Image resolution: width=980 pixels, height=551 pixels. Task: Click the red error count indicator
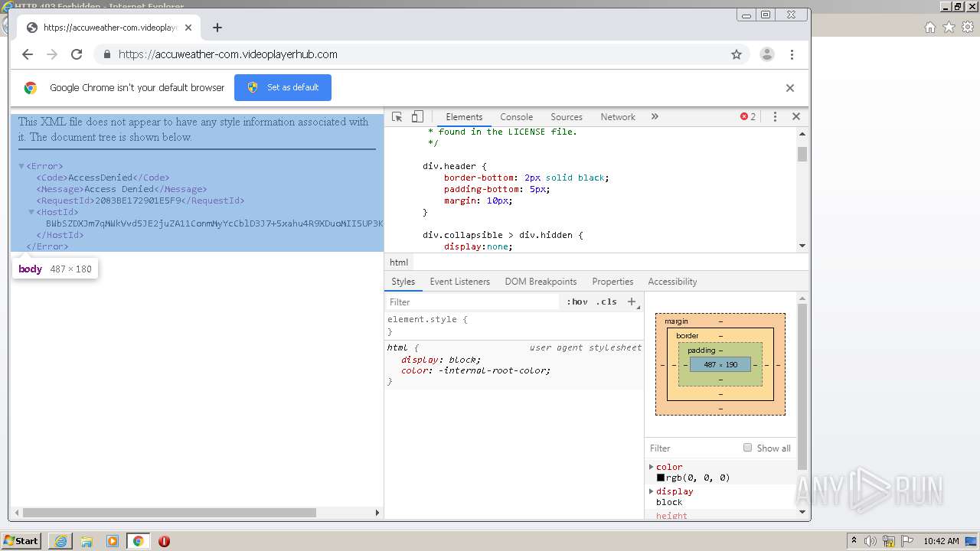pos(748,117)
